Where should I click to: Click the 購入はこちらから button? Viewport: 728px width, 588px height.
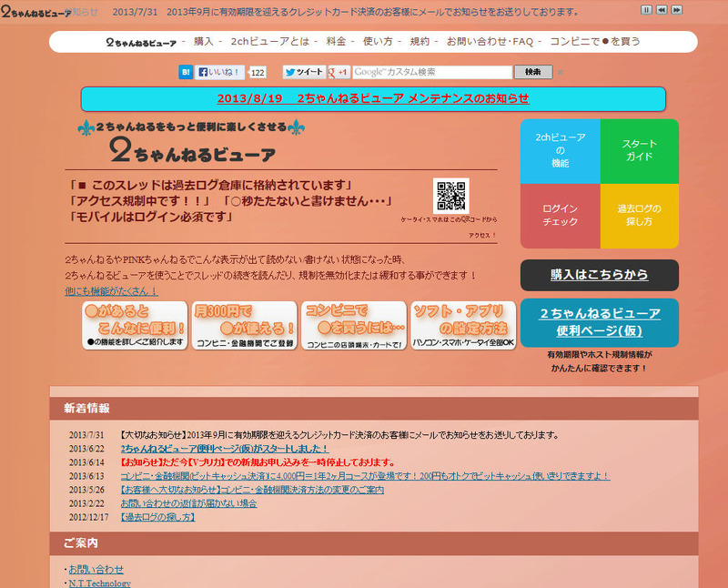[599, 275]
